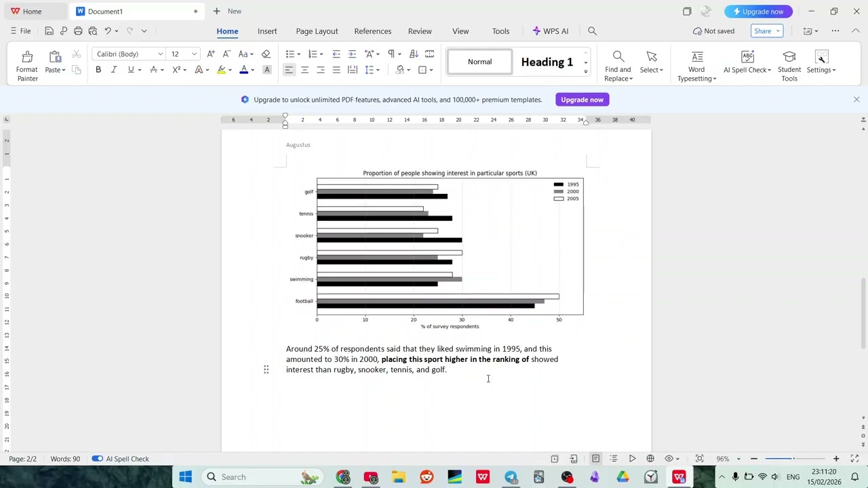Increase paragraph indent
Image resolution: width=868 pixels, height=488 pixels.
[352, 54]
